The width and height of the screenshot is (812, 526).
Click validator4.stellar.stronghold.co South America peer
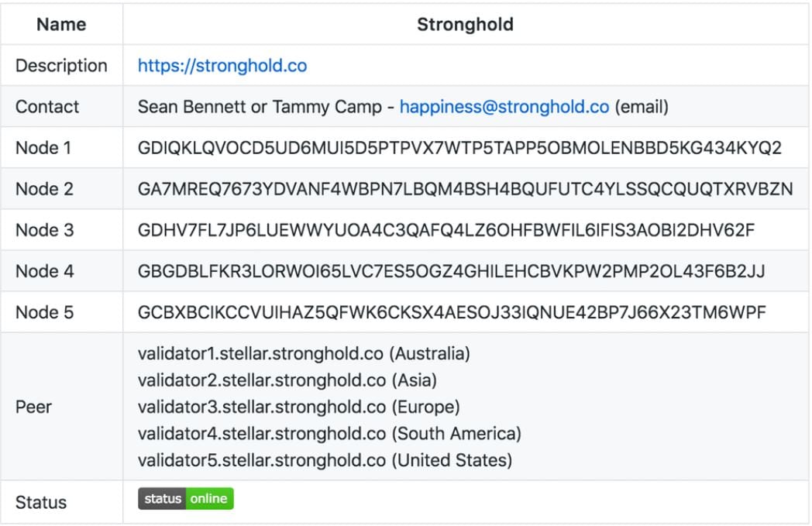click(x=329, y=433)
